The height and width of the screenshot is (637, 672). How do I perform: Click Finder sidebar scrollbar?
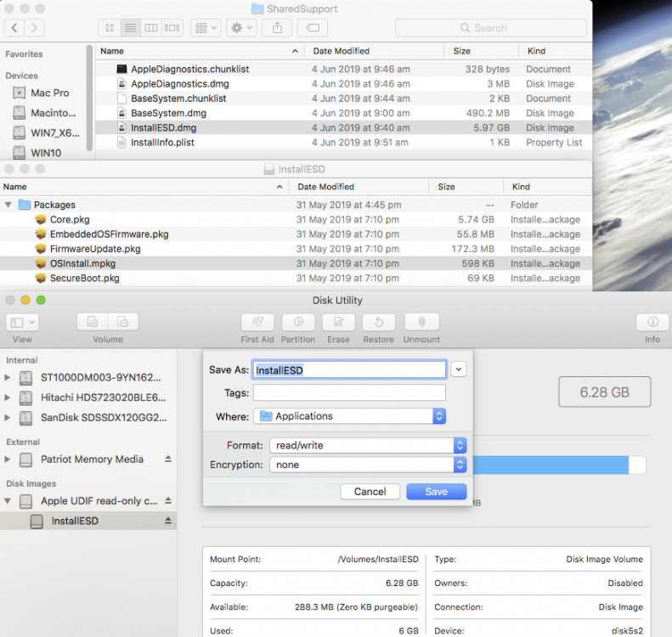coord(89,99)
